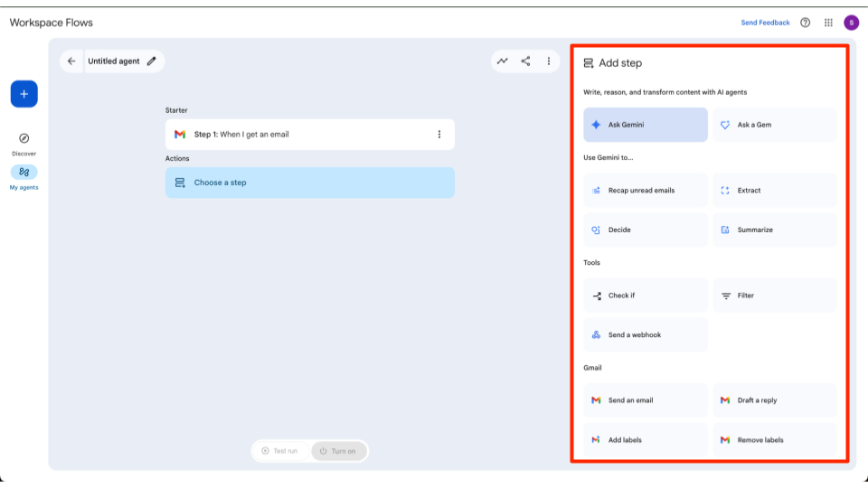Click the back arrow beside Untitled agent
This screenshot has height=488, width=868.
pos(72,61)
